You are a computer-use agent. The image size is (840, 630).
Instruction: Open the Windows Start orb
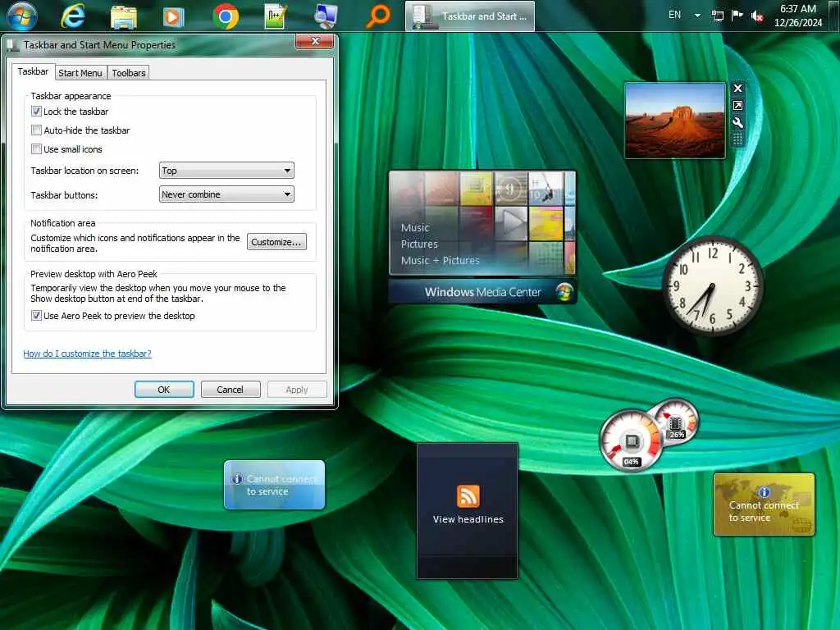click(x=21, y=16)
